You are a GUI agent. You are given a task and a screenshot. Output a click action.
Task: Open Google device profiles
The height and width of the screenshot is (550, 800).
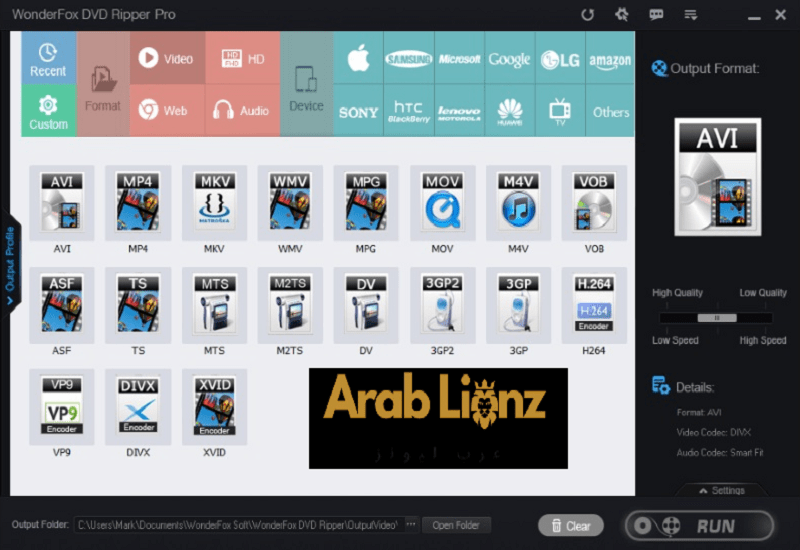(x=510, y=58)
